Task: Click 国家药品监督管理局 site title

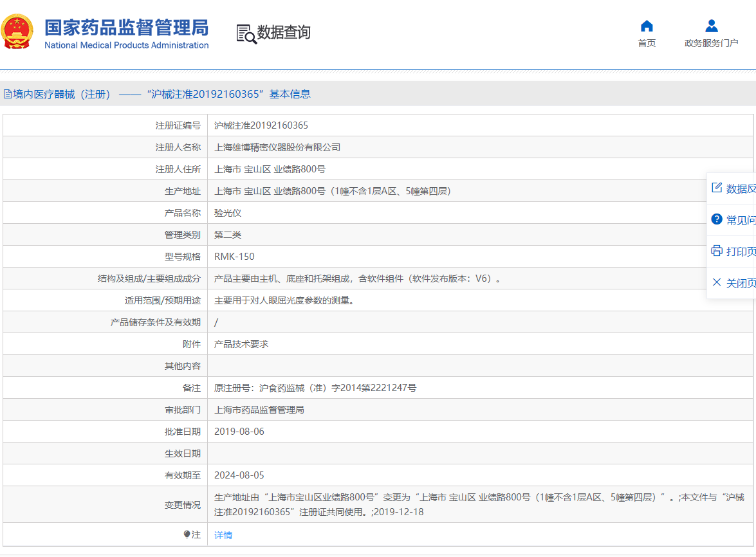Action: pyautogui.click(x=126, y=28)
